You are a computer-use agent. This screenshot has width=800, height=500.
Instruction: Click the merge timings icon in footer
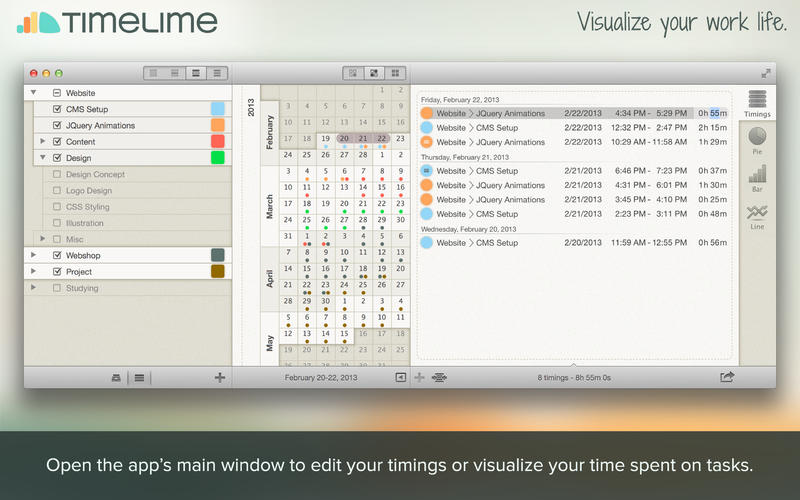439,378
